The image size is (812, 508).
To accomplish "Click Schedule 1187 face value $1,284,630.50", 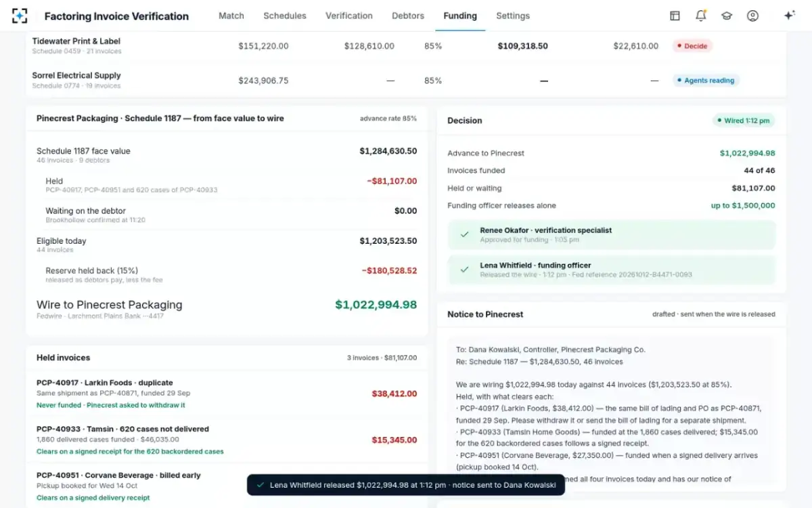I will point(388,151).
